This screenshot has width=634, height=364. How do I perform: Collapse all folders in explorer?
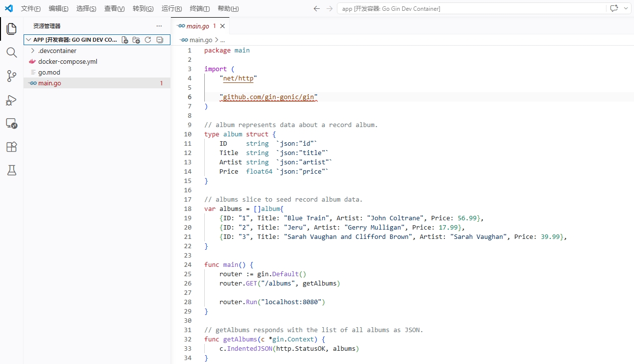click(160, 40)
